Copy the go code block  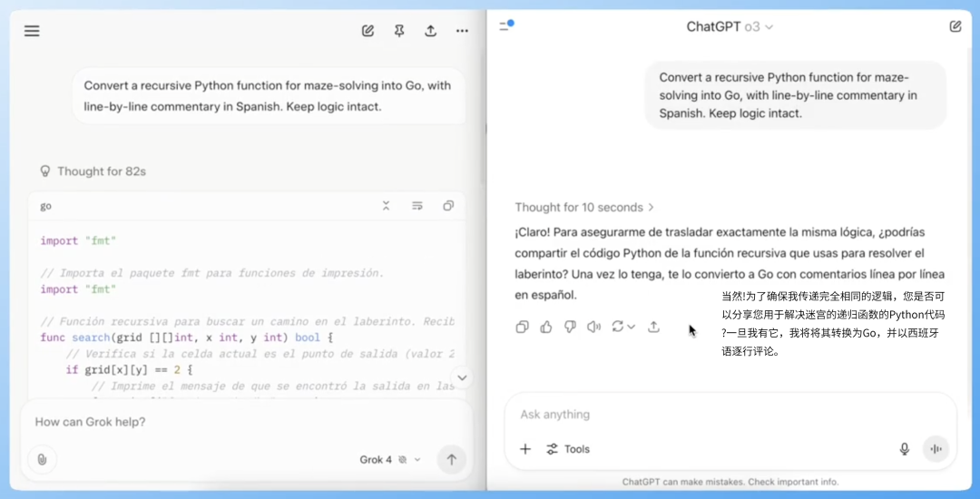click(x=448, y=205)
